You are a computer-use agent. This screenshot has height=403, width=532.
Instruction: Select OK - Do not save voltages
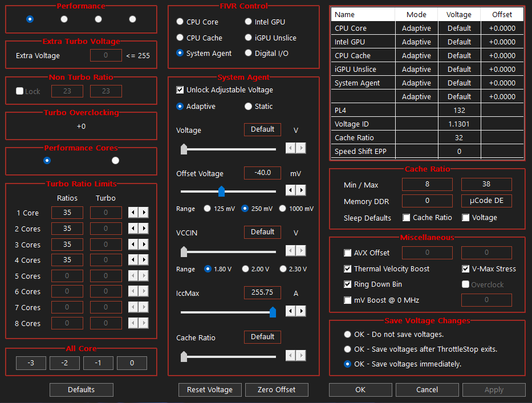point(347,334)
